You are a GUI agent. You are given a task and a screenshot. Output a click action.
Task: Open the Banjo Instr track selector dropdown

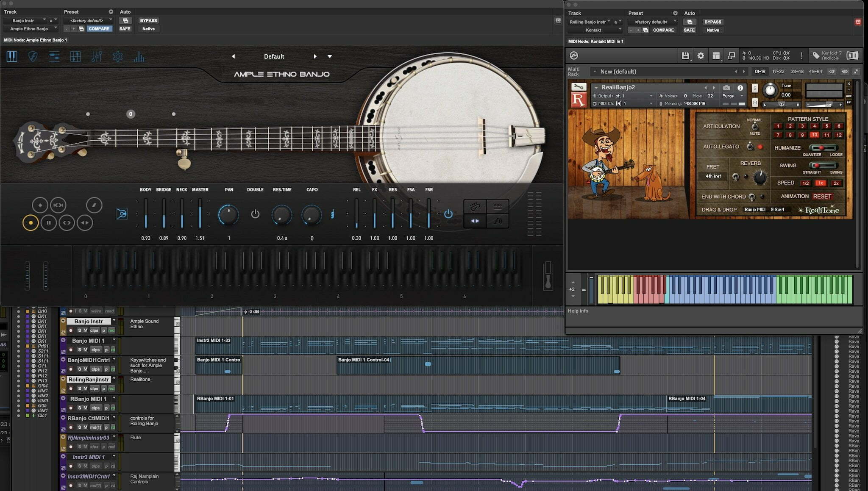(25, 20)
